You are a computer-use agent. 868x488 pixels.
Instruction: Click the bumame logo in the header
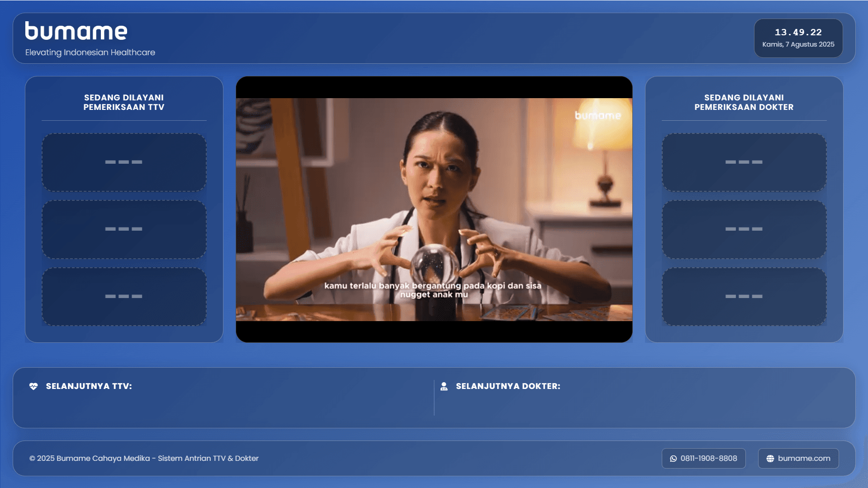pyautogui.click(x=76, y=31)
